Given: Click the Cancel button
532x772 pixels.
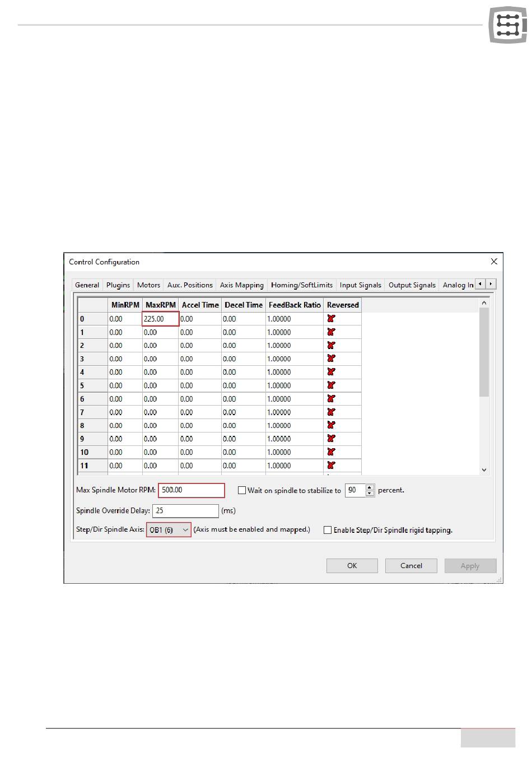Looking at the screenshot, I should click(411, 566).
